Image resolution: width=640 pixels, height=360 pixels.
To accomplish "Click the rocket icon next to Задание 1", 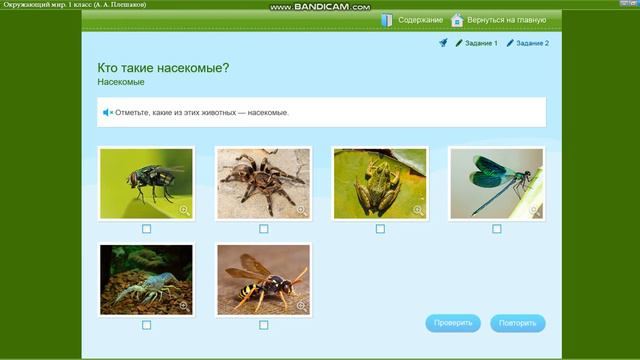I will pyautogui.click(x=443, y=42).
